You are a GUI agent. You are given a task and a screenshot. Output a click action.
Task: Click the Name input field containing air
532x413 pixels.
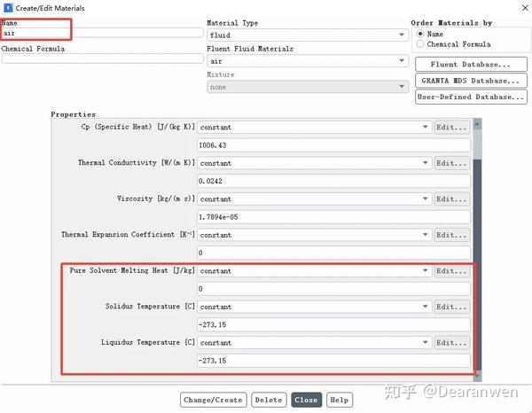tap(102, 33)
